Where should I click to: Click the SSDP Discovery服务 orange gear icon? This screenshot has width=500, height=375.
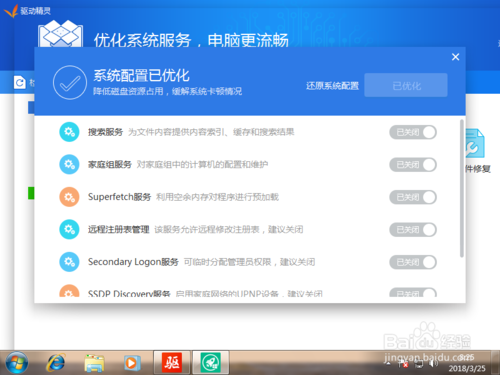pos(69,291)
